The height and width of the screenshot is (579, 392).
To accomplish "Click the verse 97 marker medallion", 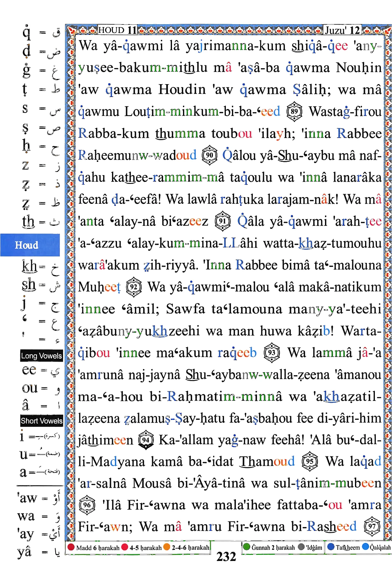I will point(372,527).
